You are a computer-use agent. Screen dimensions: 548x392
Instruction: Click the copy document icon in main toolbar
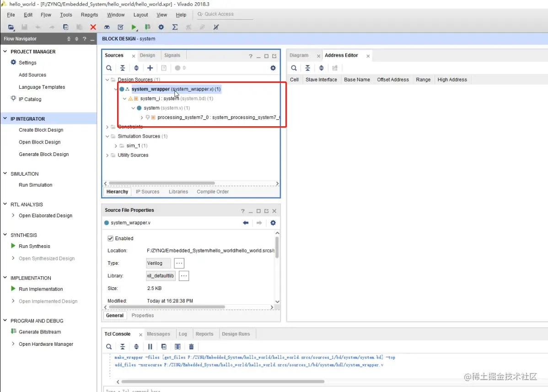click(66, 27)
